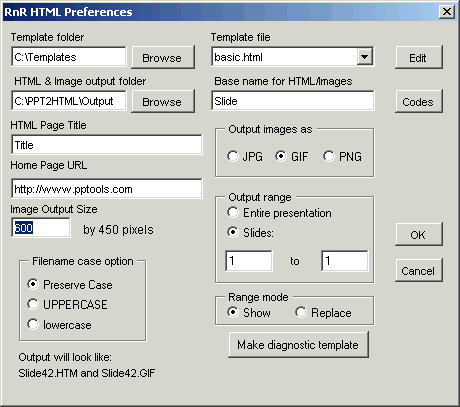Click the 'Output range' group label
Screen dimensions: 460x407
pos(260,197)
